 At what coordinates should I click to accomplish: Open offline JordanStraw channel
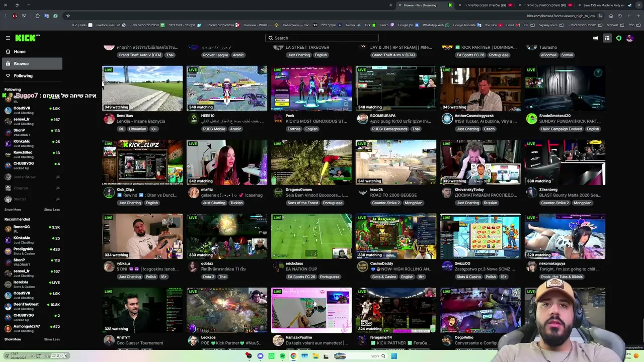click(x=31, y=177)
